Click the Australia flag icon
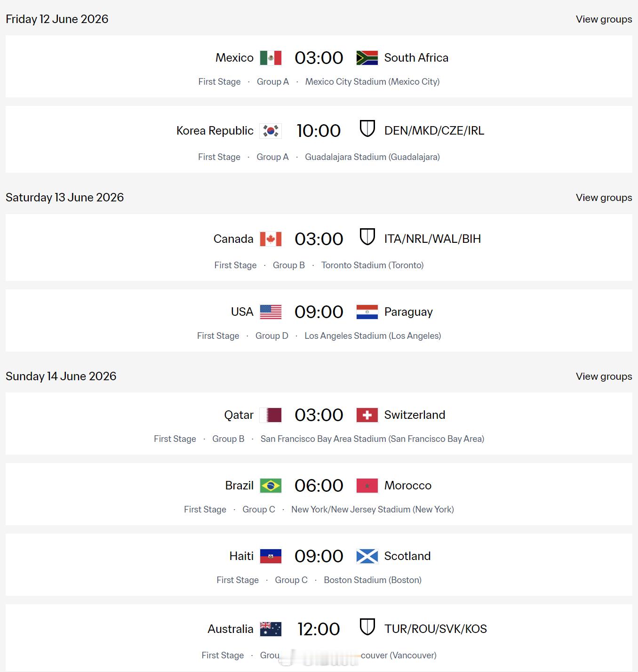The image size is (638, 672). 271,629
